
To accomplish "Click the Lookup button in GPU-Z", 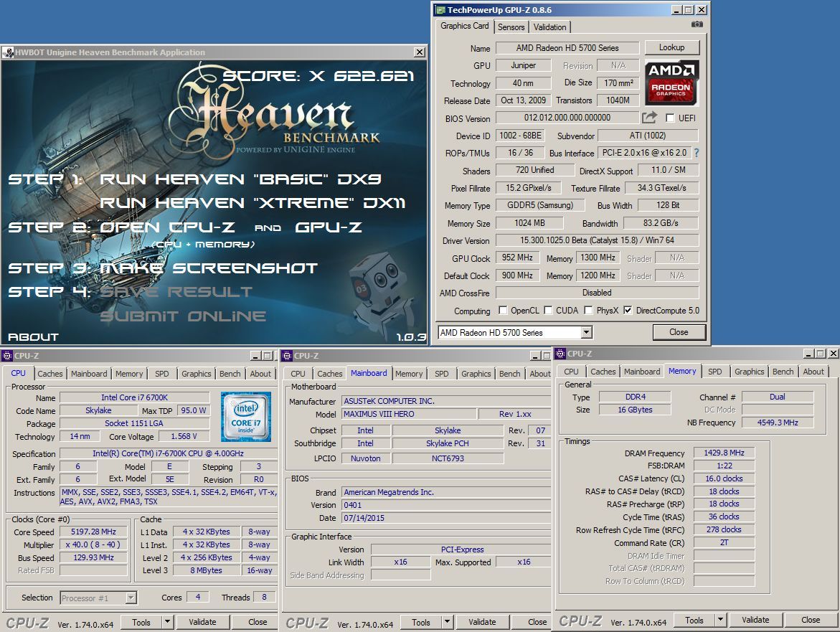I will [672, 47].
